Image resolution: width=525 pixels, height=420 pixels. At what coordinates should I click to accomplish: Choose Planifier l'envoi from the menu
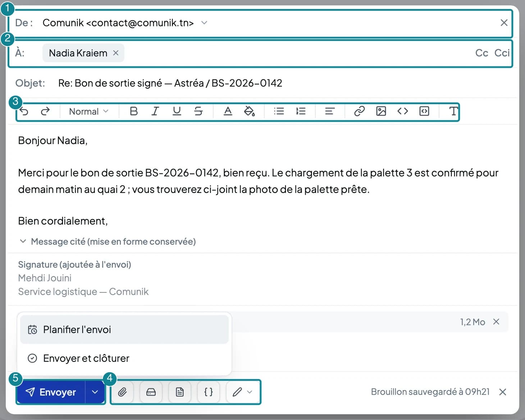(x=124, y=329)
